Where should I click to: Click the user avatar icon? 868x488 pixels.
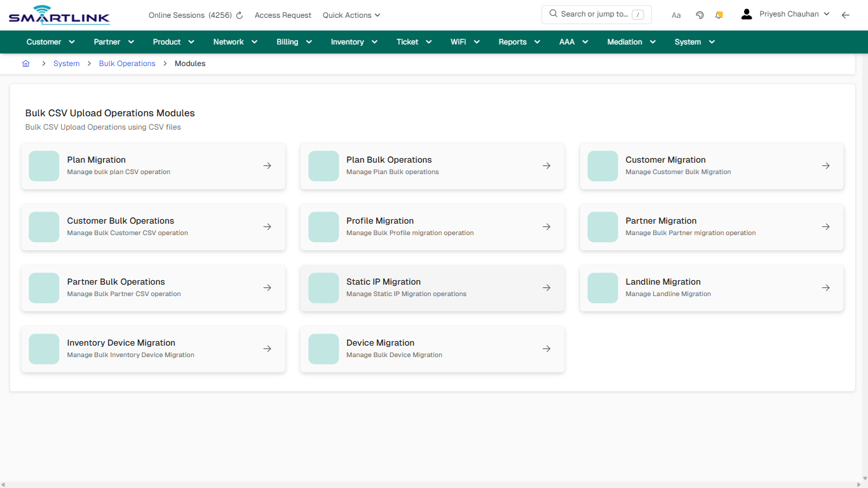[746, 13]
